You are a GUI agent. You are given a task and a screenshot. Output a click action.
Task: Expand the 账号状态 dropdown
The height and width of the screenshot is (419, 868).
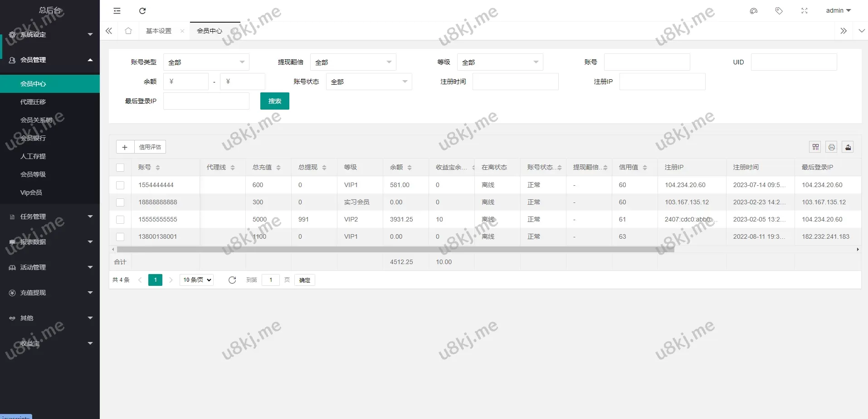click(x=369, y=82)
